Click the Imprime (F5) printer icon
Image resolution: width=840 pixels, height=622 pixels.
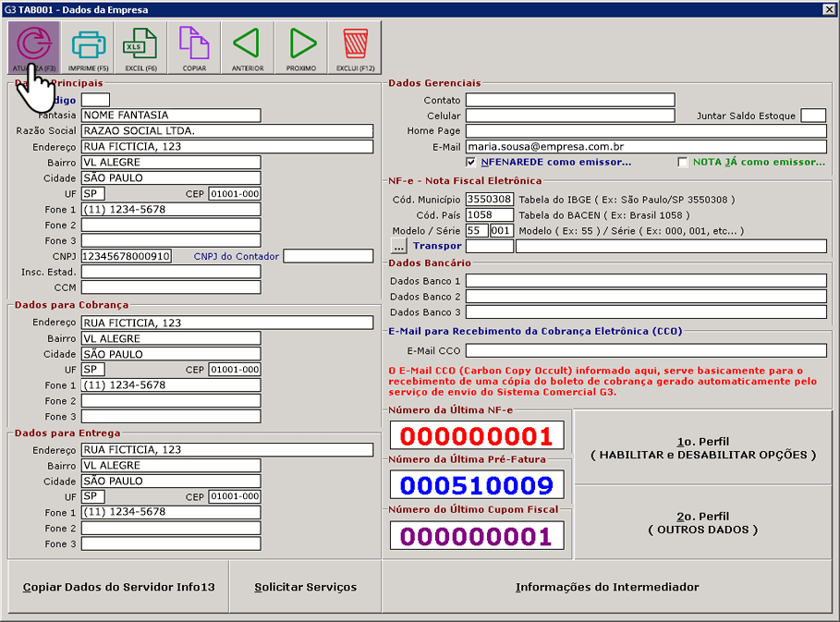point(89,46)
